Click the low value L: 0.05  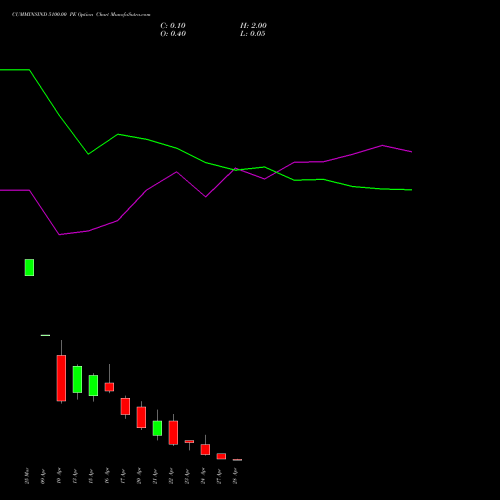click(253, 34)
